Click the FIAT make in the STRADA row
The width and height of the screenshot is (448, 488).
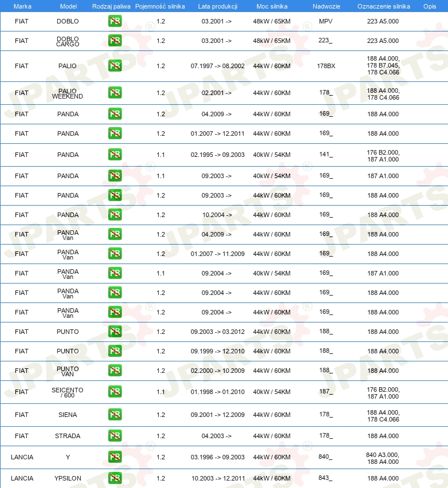21,436
